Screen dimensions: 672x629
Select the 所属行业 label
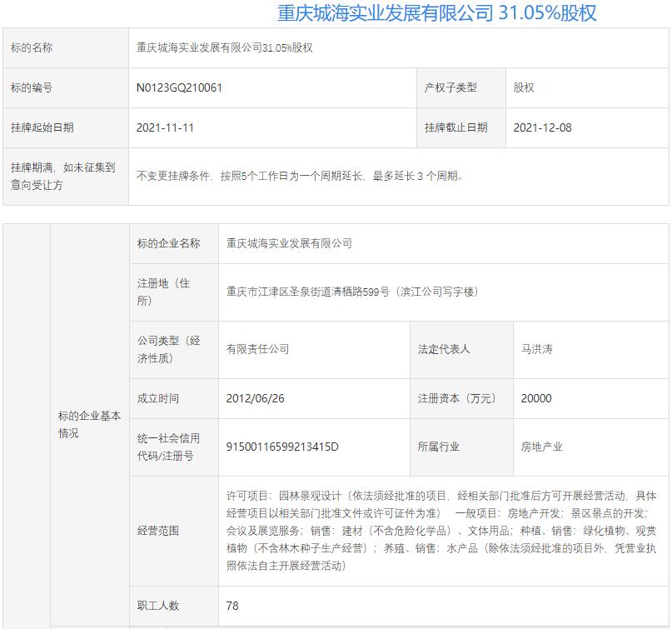tap(439, 447)
